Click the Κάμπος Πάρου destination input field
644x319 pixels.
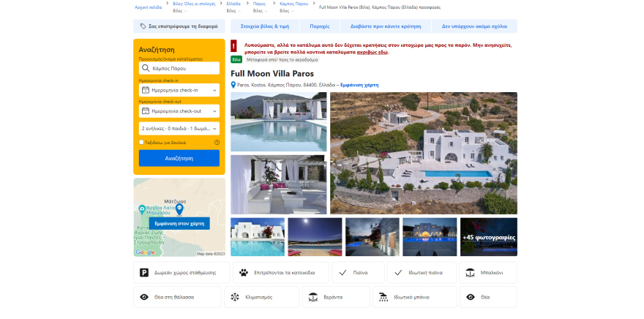click(179, 69)
